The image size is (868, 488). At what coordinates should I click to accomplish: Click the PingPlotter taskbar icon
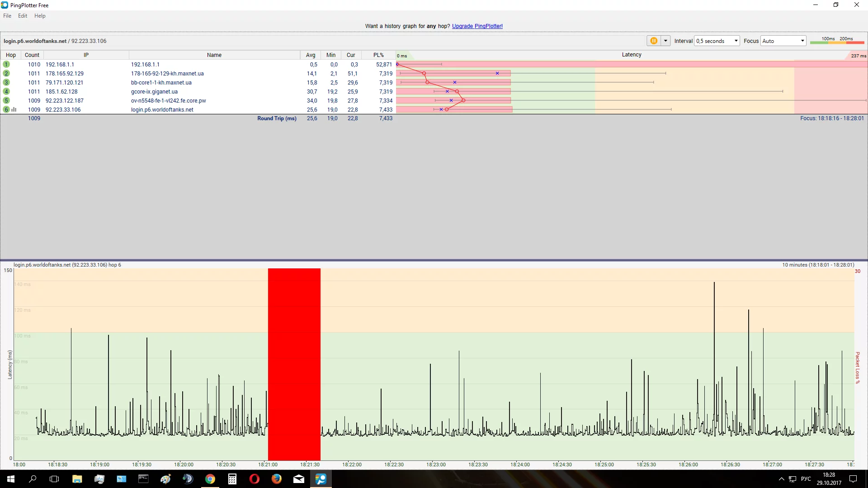(x=321, y=479)
